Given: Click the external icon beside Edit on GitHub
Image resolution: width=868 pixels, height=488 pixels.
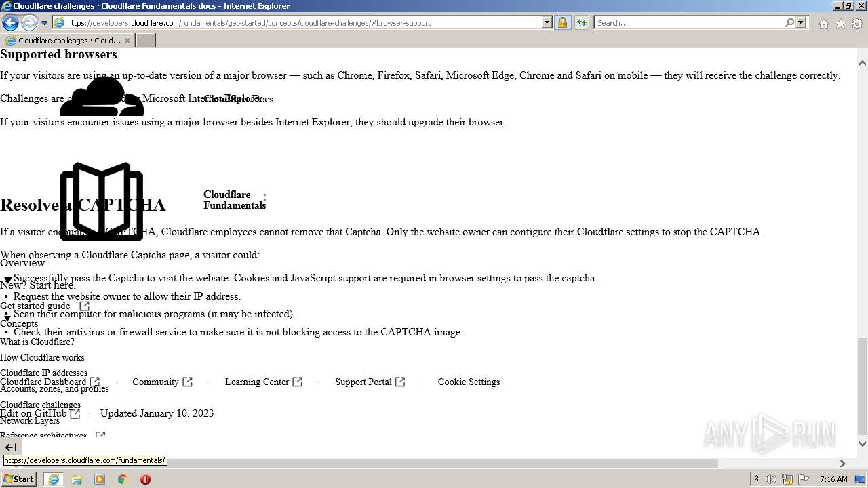Looking at the screenshot, I should pos(75,413).
